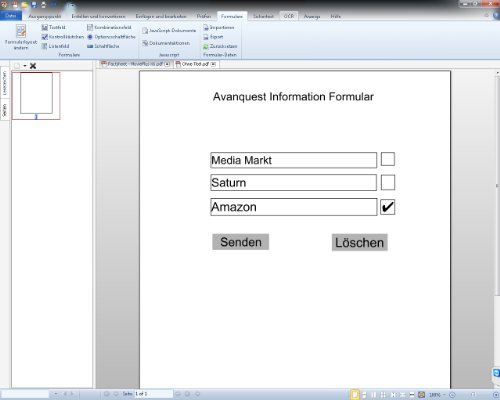
Task: Click the vertical scrollbar of the document
Action: [x=497, y=187]
